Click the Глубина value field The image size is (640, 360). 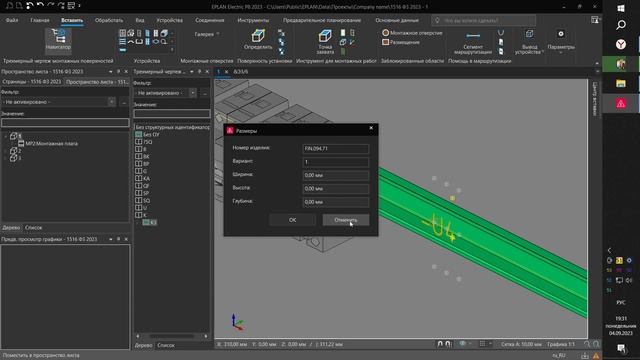tap(336, 202)
